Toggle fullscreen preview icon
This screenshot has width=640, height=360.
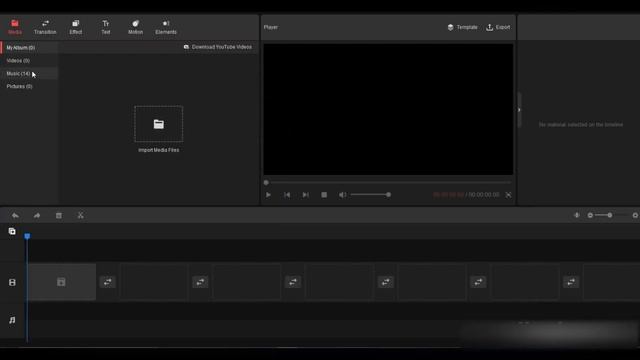click(x=508, y=195)
